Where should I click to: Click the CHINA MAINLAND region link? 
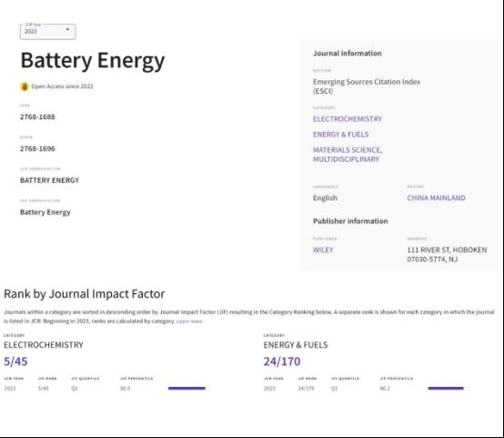point(436,198)
